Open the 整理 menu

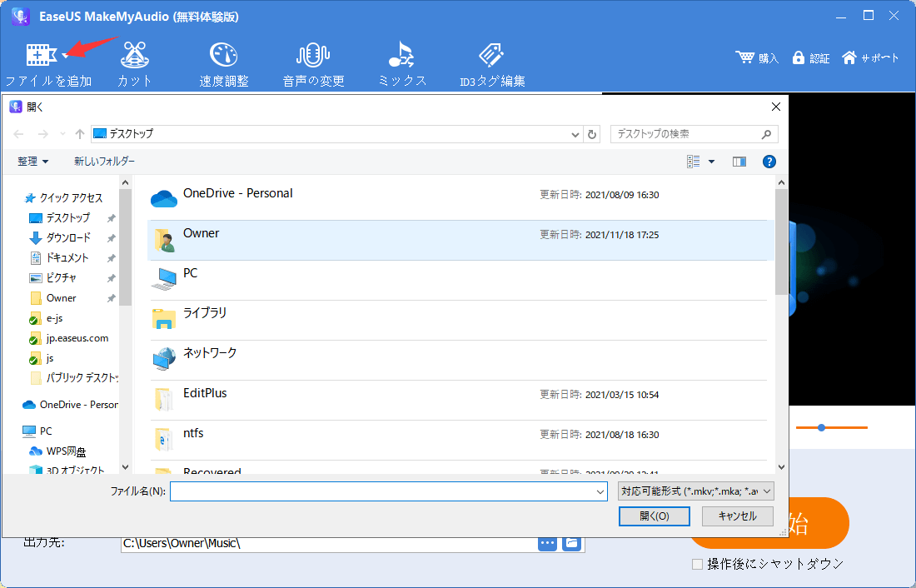pos(32,162)
